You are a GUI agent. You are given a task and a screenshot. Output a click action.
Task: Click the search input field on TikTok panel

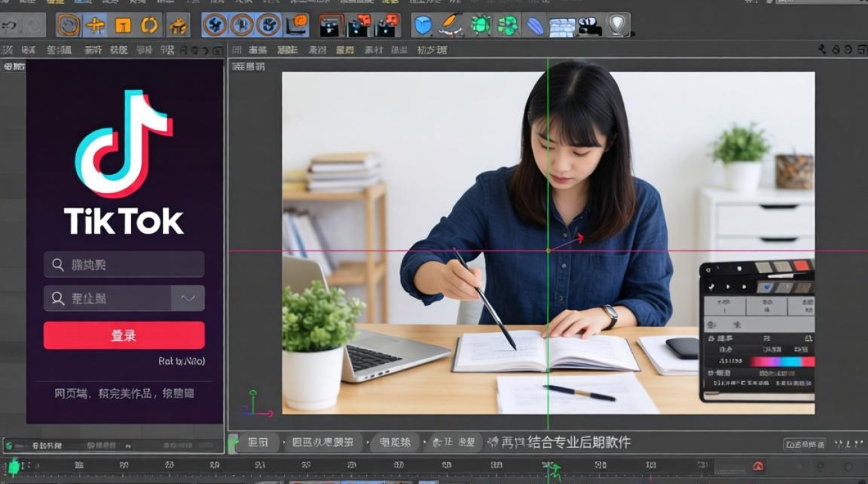[x=123, y=263]
